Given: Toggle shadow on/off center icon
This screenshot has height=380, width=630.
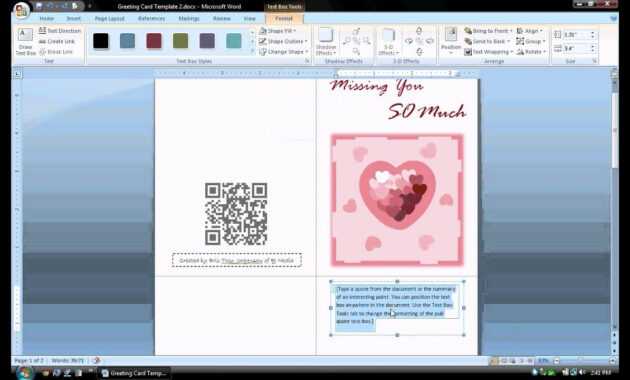Looking at the screenshot, I should pyautogui.click(x=356, y=41).
